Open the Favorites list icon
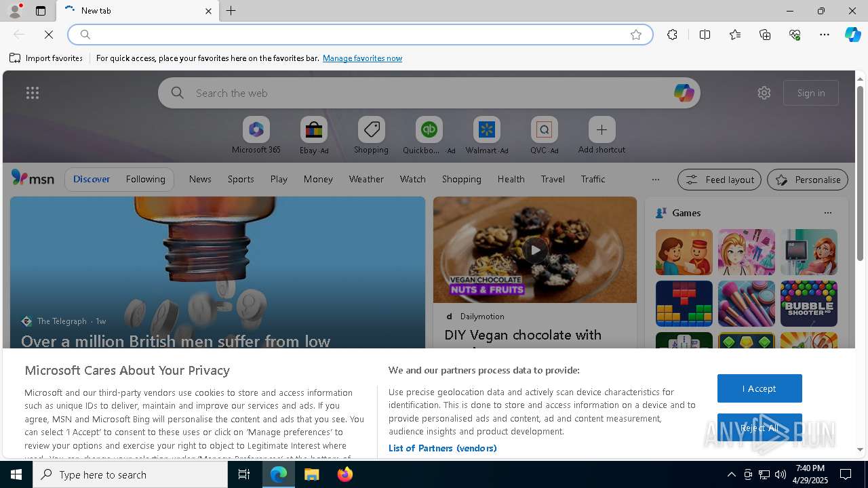 pos(735,35)
